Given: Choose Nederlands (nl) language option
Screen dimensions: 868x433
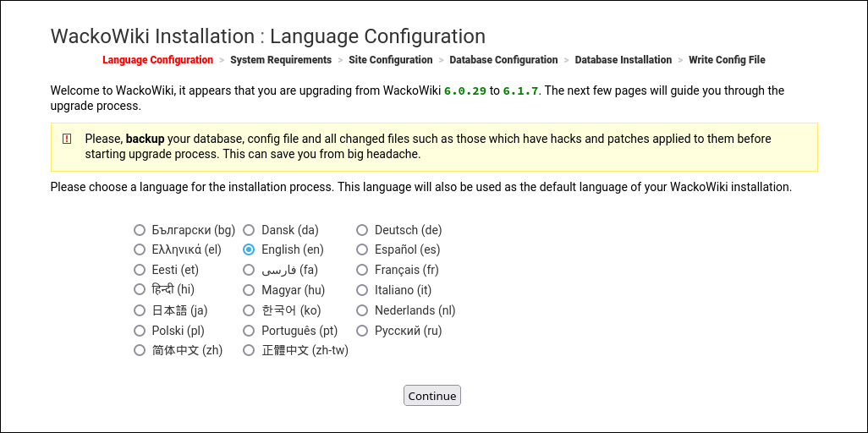Looking at the screenshot, I should pyautogui.click(x=362, y=310).
